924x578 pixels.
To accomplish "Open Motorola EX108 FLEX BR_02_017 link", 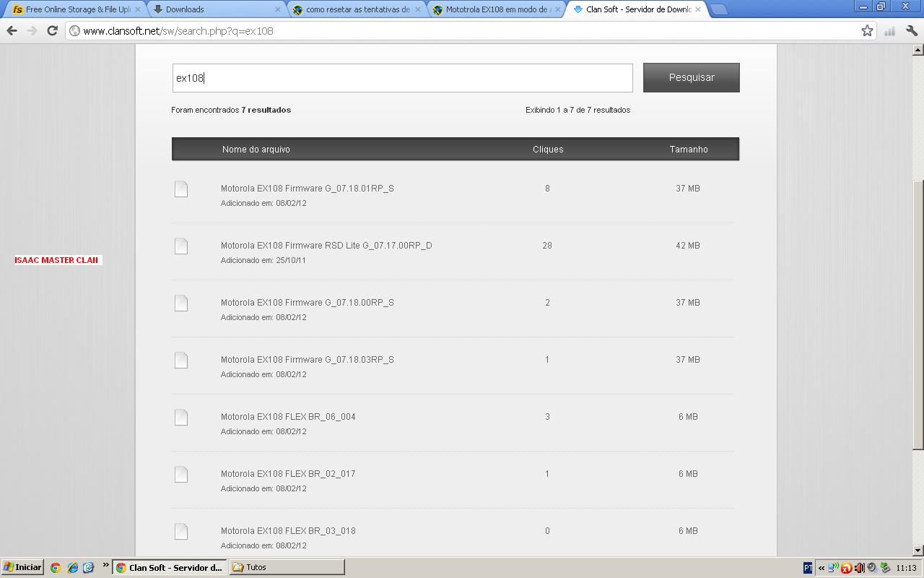I will 288,473.
